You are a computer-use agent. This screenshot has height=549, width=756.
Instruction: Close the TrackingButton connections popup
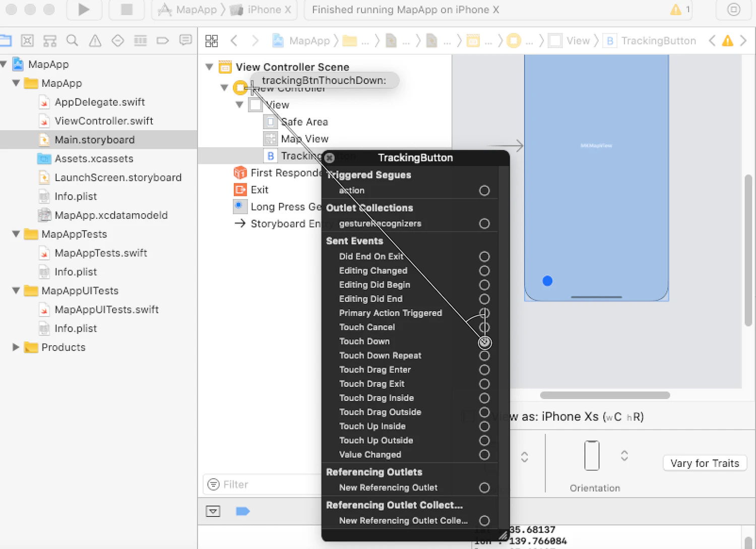[330, 158]
